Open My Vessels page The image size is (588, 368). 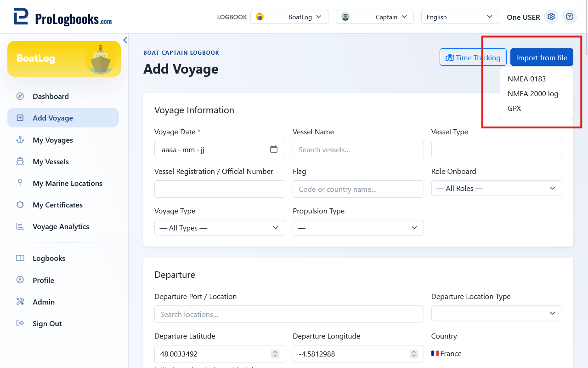(63, 161)
